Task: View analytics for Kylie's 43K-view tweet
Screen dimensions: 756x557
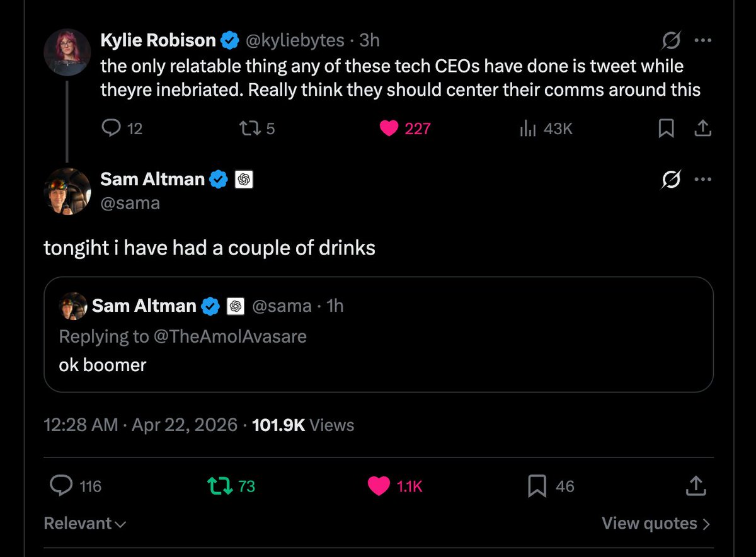Action: coord(527,129)
